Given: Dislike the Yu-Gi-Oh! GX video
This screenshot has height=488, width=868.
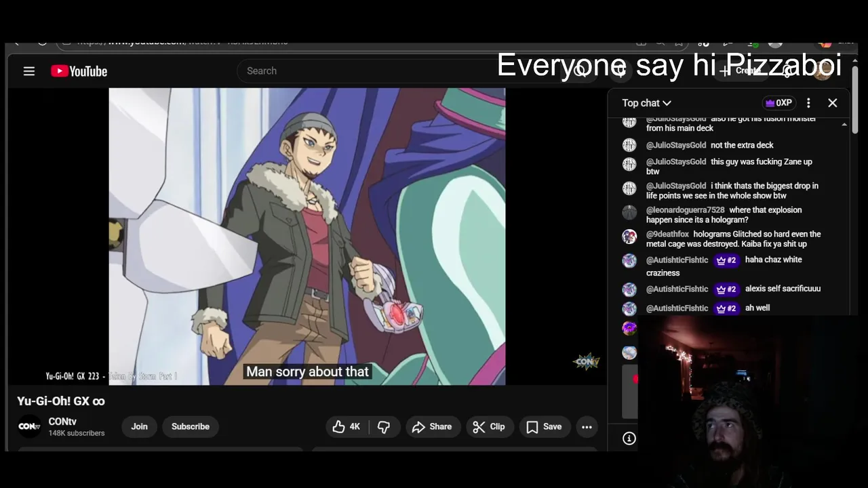Looking at the screenshot, I should click(x=384, y=426).
